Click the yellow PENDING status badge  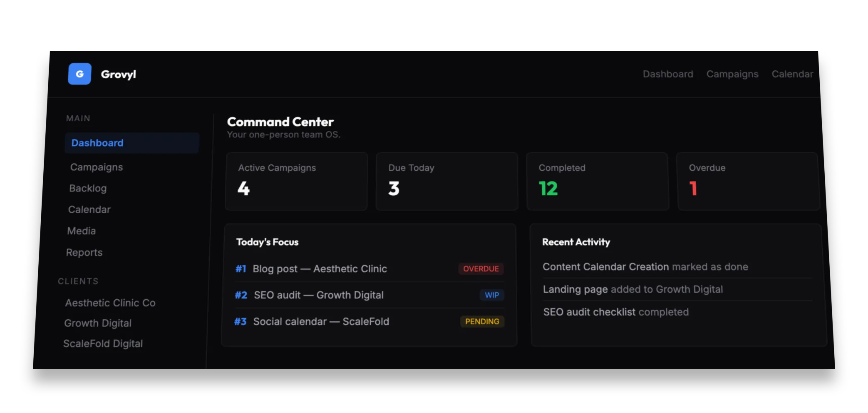482,321
